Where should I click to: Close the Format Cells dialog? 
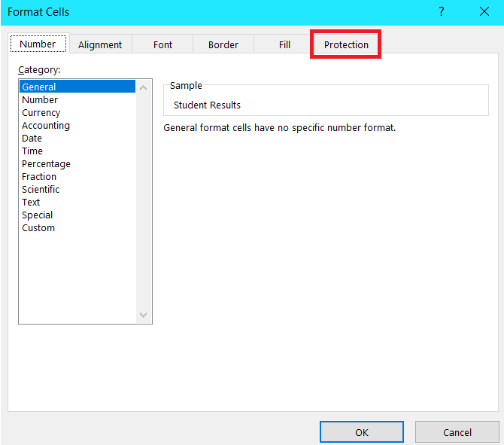coord(484,11)
